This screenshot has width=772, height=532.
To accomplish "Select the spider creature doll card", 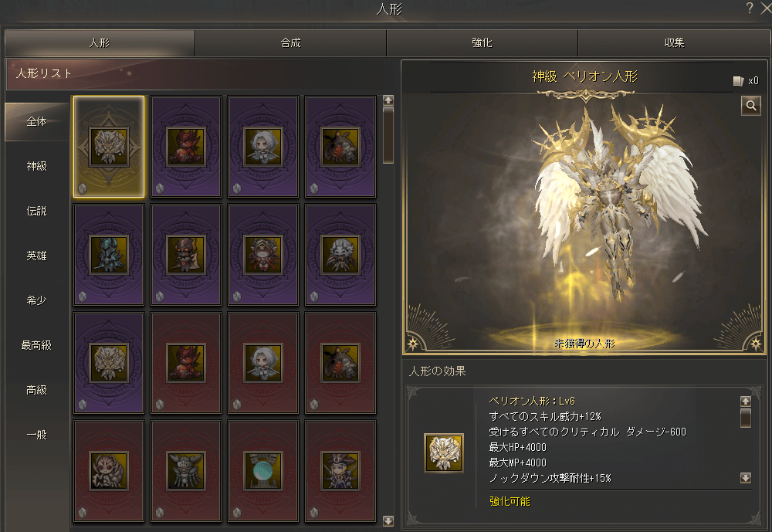I will tap(186, 471).
